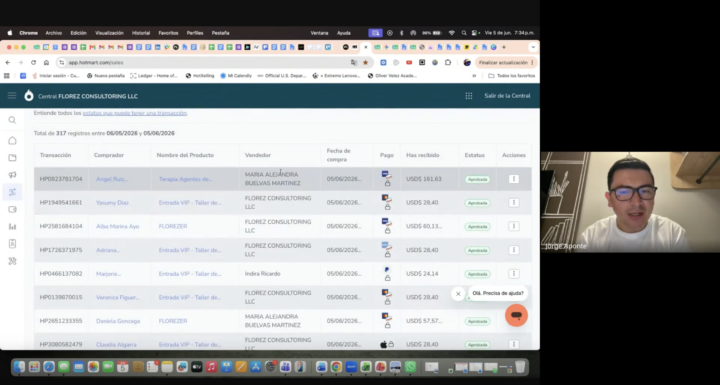Open actions menu for transaction HP0823781704
The width and height of the screenshot is (720, 385).
point(514,179)
